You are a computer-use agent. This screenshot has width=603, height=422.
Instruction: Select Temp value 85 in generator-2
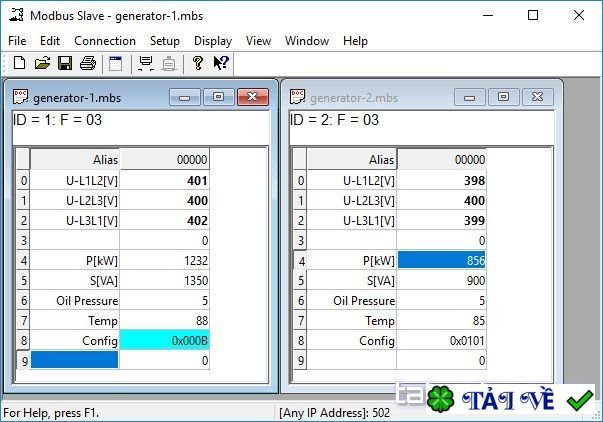tap(441, 320)
